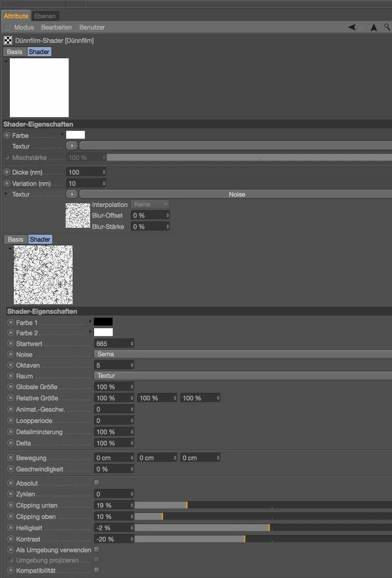Click the search magnifier icon
The width and height of the screenshot is (392, 578).
387,27
